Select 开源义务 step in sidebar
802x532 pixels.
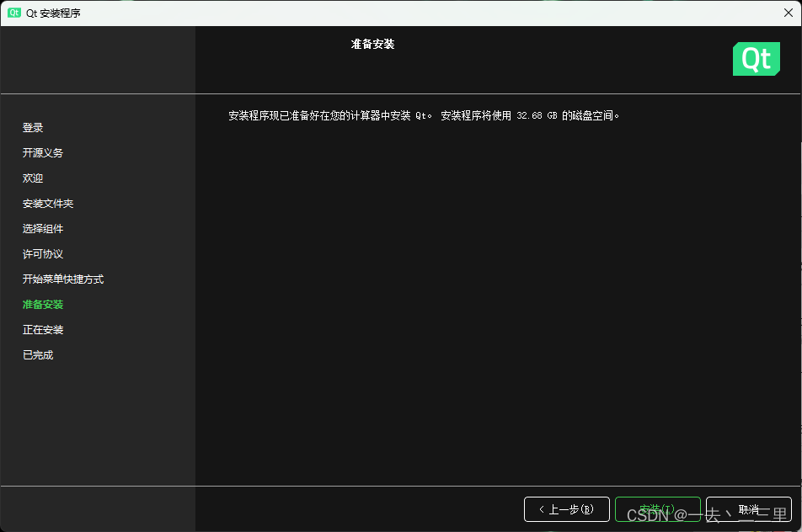(43, 153)
